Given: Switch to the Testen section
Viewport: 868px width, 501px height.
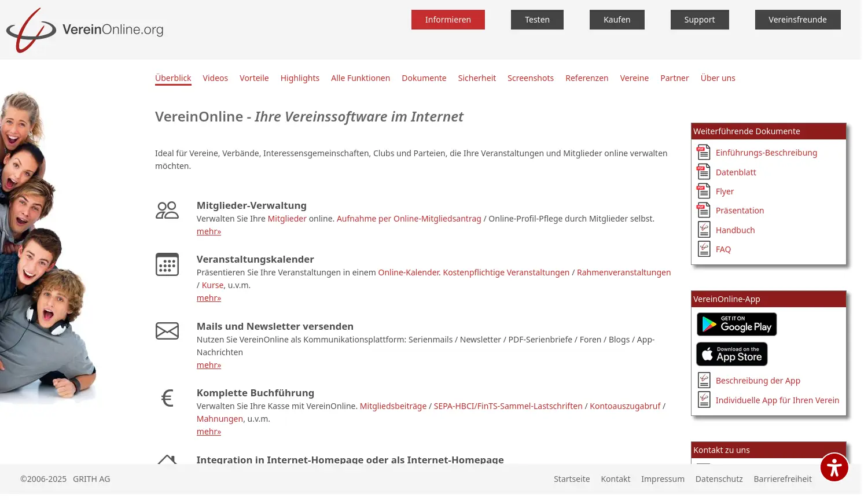Looking at the screenshot, I should click(x=536, y=20).
